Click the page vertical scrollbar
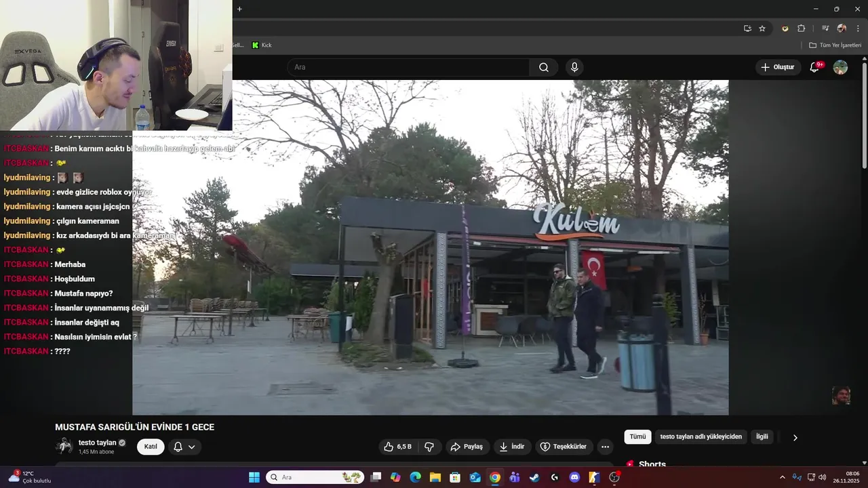Screen dimensions: 868x488 [x=865, y=114]
